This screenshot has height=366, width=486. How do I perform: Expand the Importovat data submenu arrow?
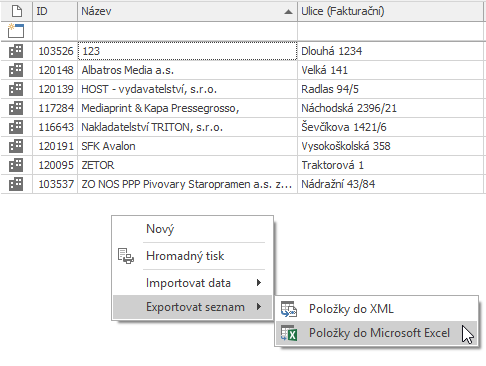259,283
